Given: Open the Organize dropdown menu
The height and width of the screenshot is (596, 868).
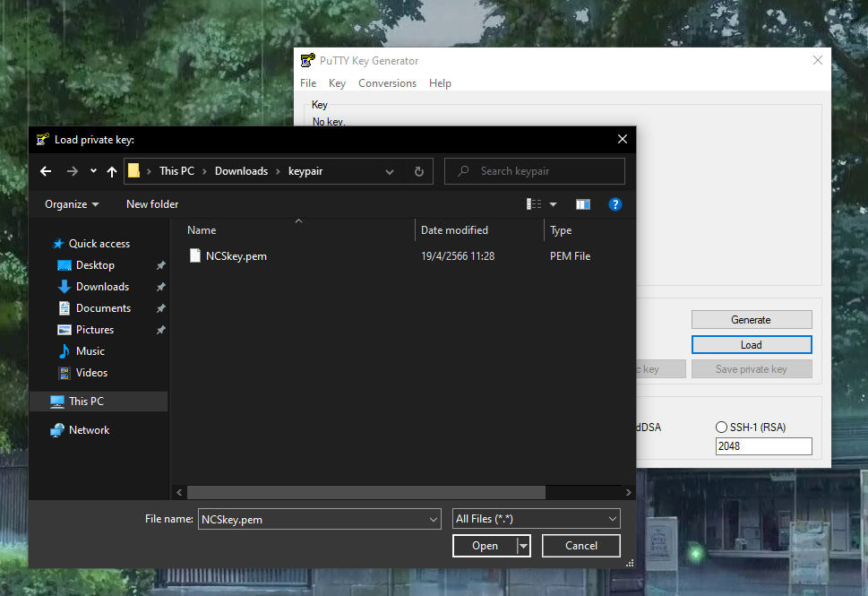Looking at the screenshot, I should 72,204.
